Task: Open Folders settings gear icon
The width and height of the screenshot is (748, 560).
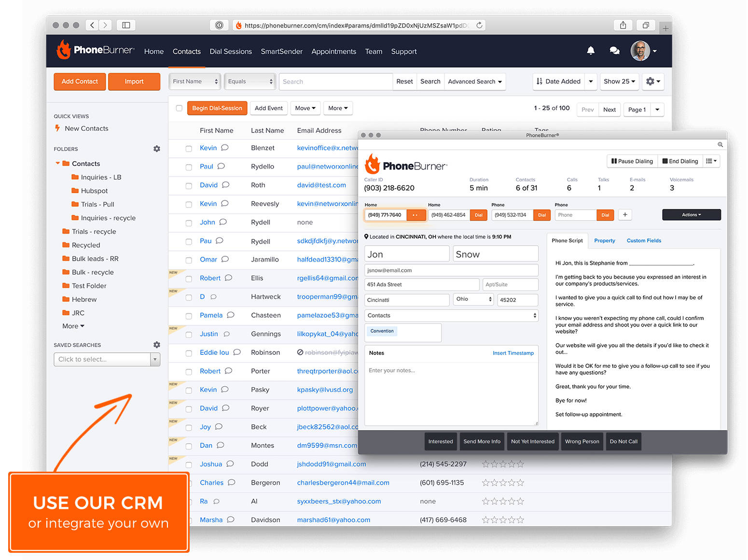Action: click(x=157, y=149)
